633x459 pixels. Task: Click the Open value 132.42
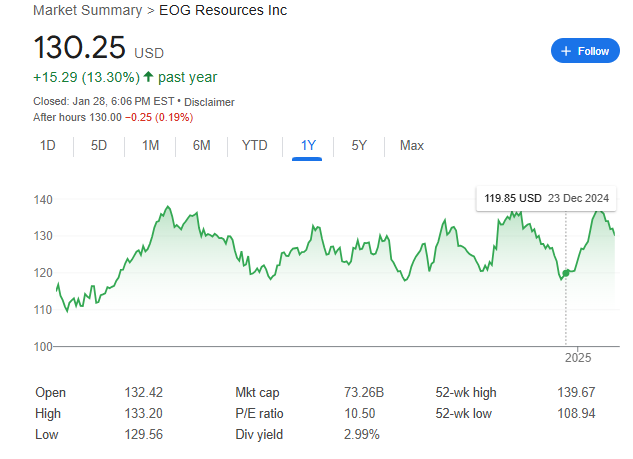click(143, 392)
